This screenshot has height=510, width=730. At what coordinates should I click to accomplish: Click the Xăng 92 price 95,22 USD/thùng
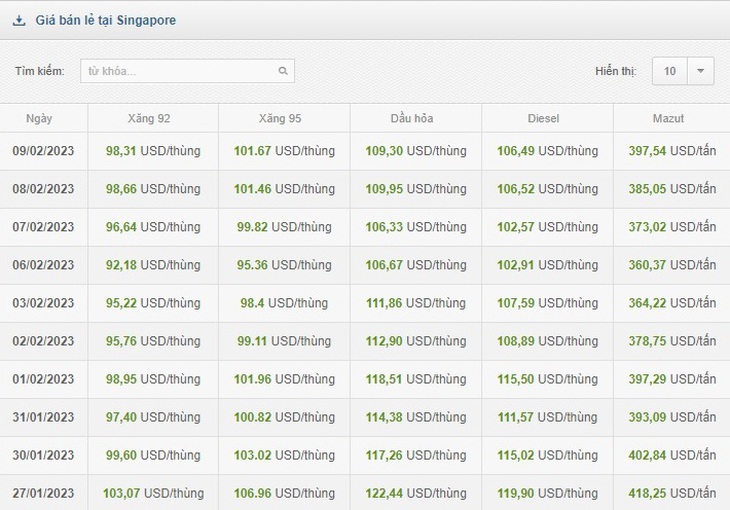pos(153,303)
